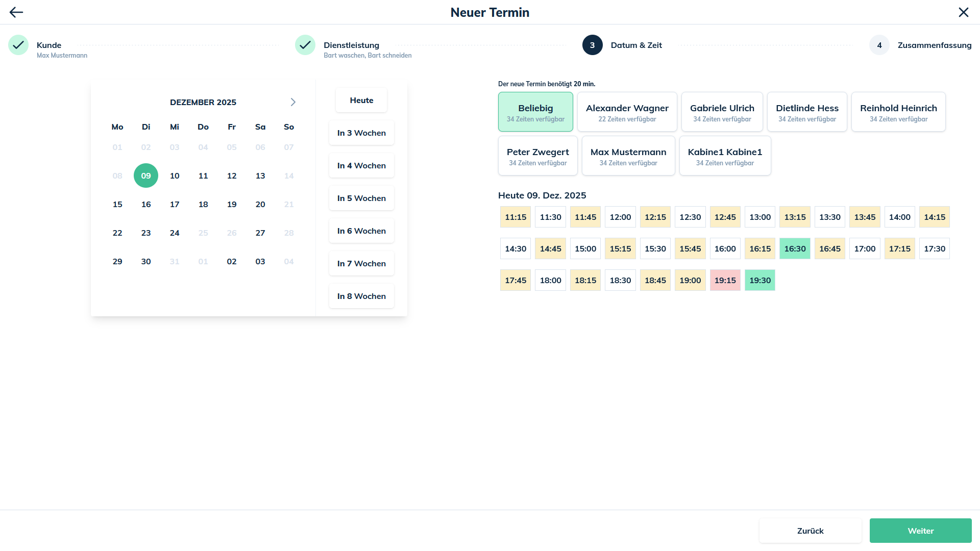Click step 3 Datum & Zeit circle
This screenshot has width=980, height=551.
(592, 45)
